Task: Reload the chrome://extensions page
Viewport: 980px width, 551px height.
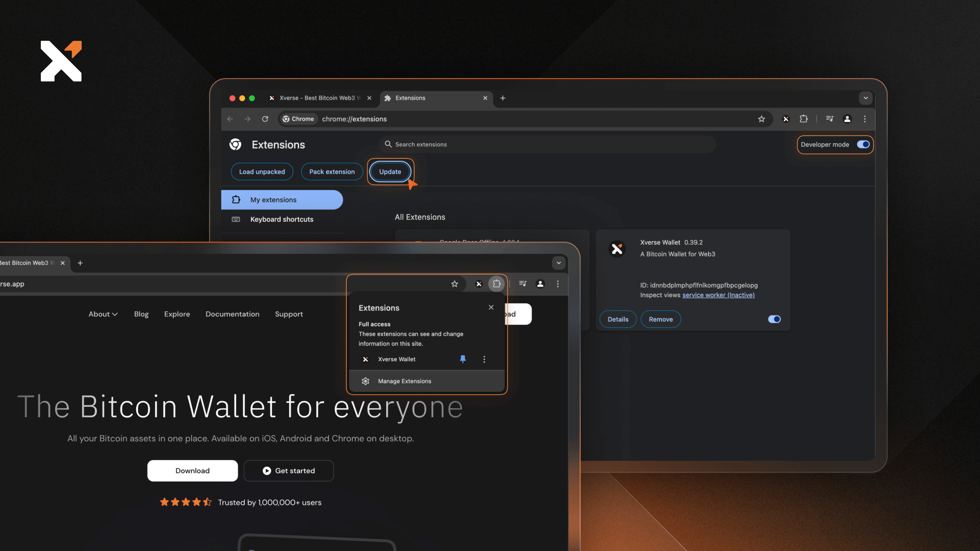Action: coord(265,119)
